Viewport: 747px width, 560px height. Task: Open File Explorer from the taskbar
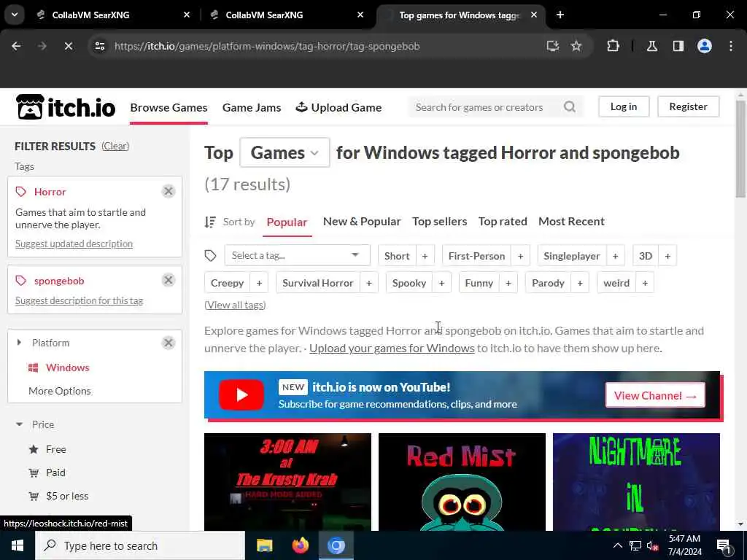point(264,545)
